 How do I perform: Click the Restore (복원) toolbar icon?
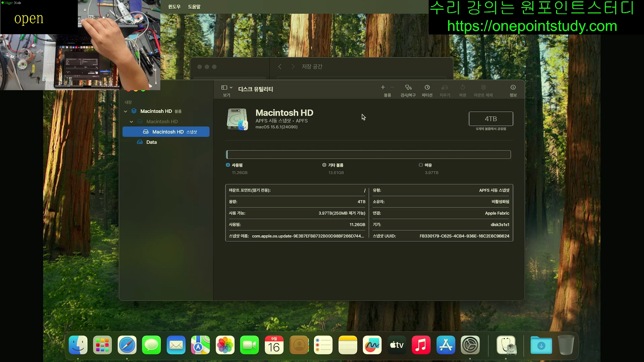pos(463,88)
